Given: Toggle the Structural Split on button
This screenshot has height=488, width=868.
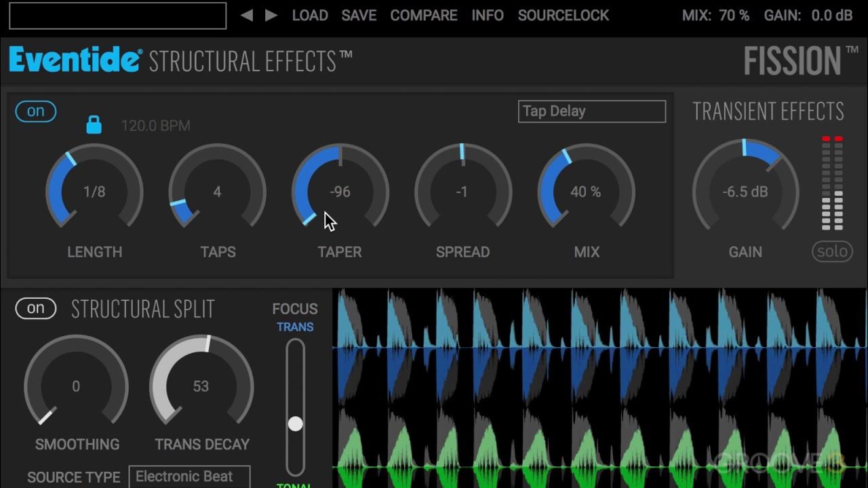Looking at the screenshot, I should click(36, 308).
